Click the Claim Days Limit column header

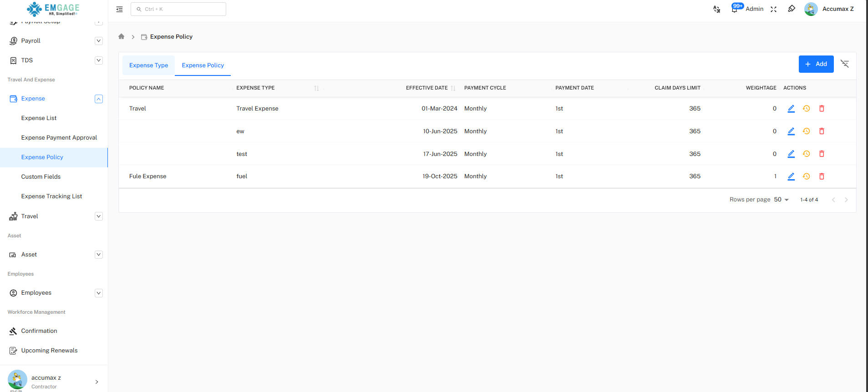tap(677, 88)
